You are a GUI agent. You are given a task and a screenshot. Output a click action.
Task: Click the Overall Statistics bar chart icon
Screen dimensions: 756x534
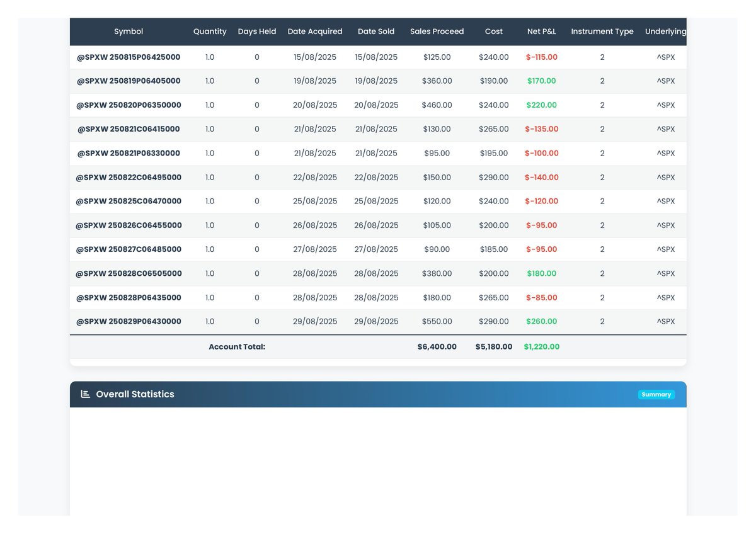tap(86, 394)
